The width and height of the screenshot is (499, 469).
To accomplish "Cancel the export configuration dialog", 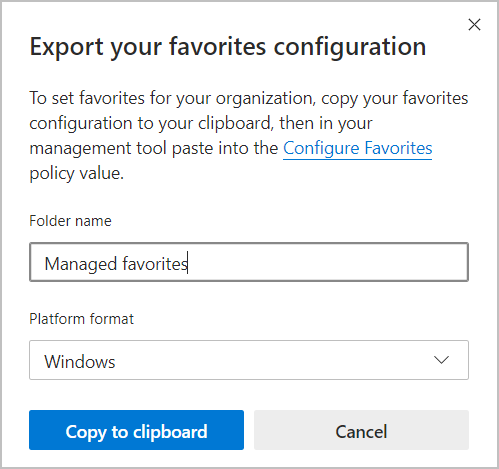I will [361, 430].
